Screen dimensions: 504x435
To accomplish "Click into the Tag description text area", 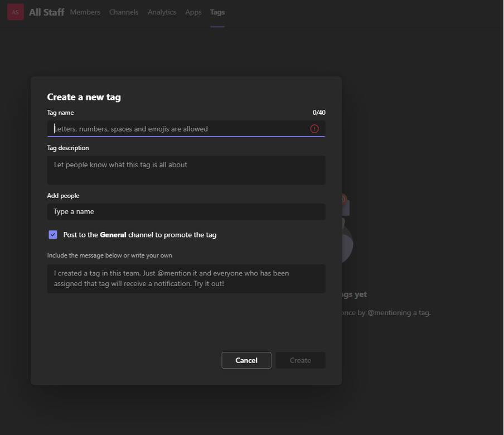I will click(186, 170).
